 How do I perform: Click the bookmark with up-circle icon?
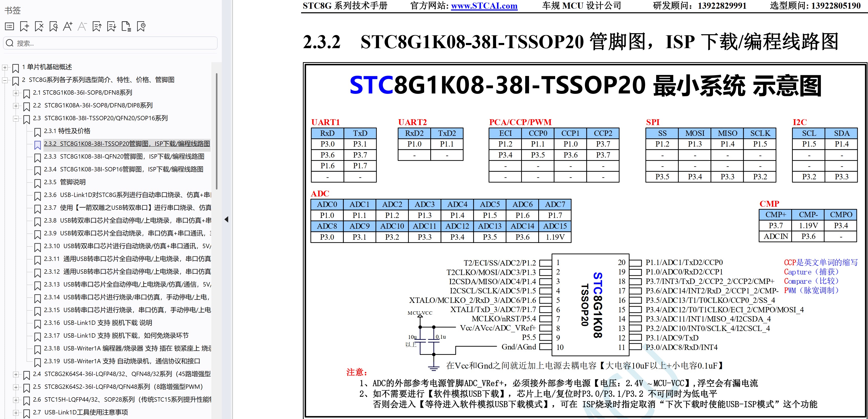click(141, 26)
